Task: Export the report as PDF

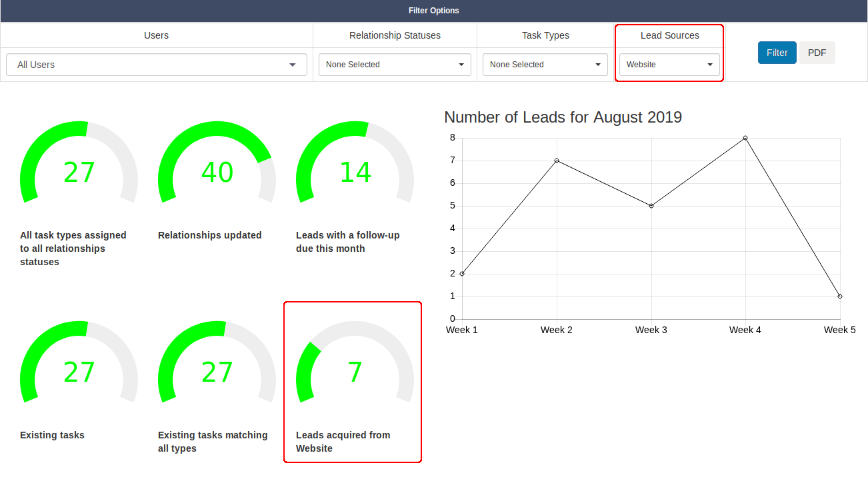Action: 817,52
